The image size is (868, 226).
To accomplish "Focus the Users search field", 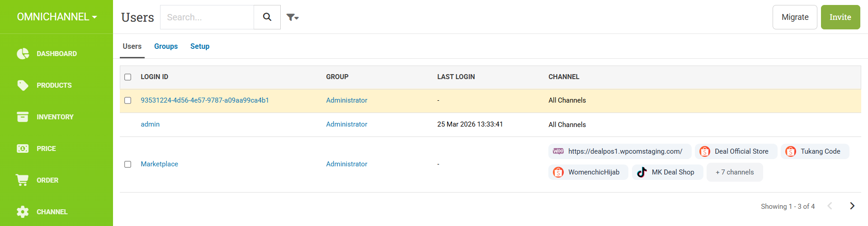I will pos(207,17).
